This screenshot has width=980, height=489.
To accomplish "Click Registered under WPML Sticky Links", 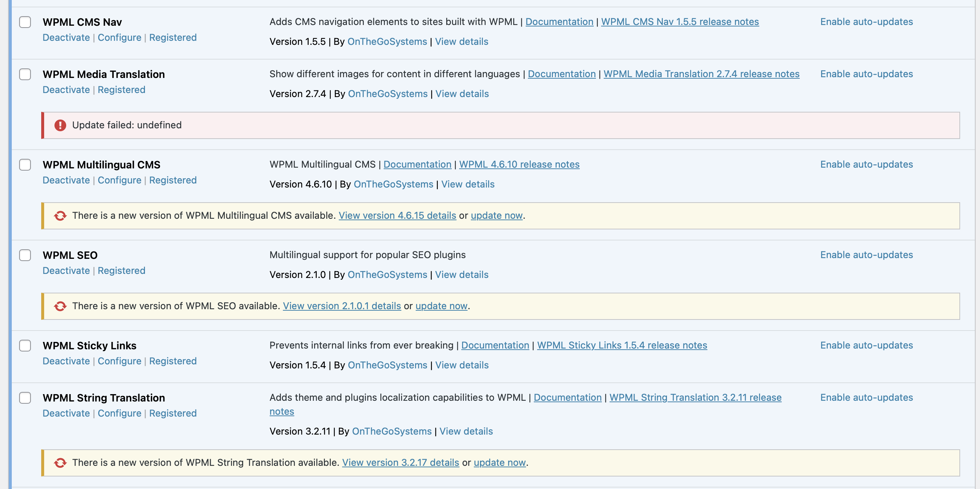I will [x=173, y=361].
